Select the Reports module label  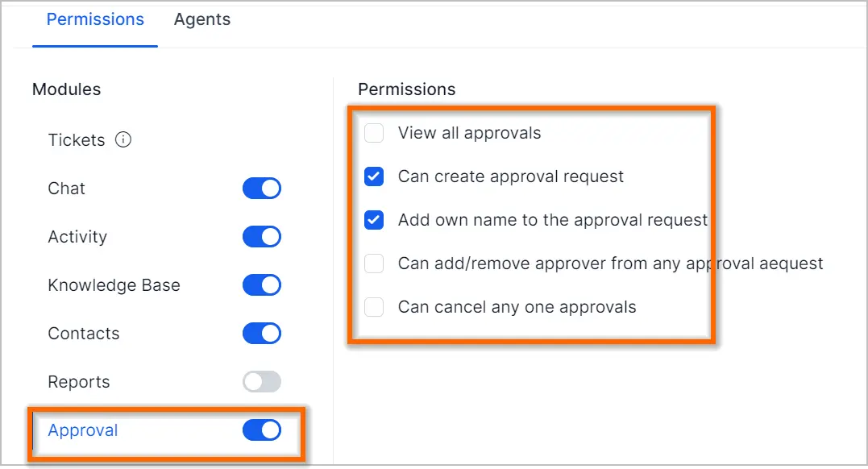click(x=79, y=382)
